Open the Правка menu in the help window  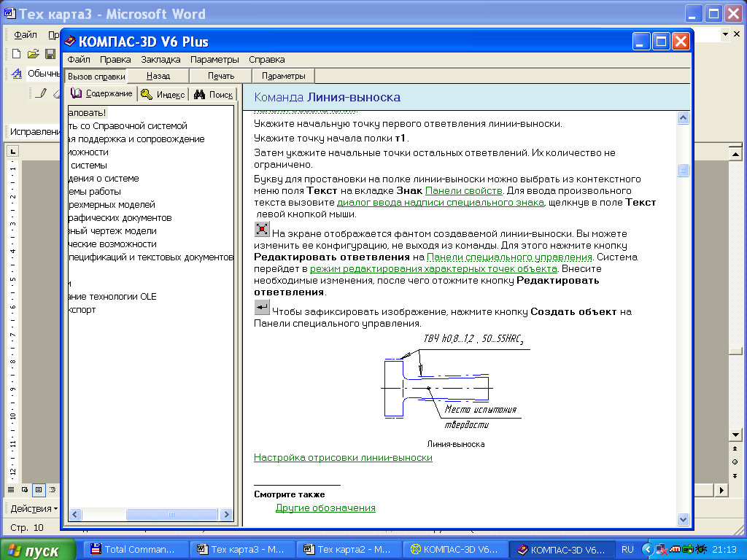point(115,60)
